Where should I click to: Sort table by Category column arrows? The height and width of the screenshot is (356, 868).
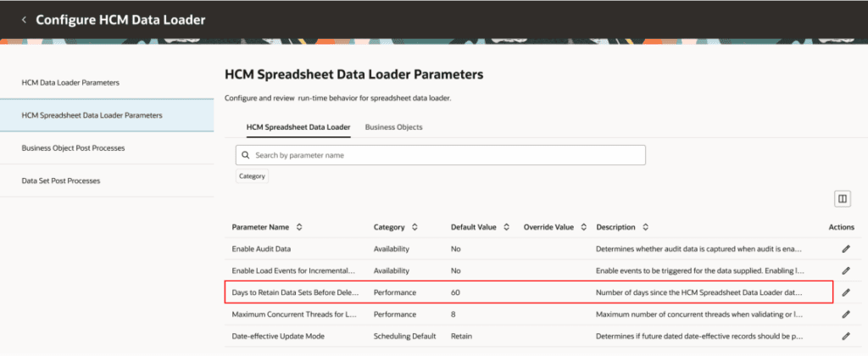[x=414, y=227]
